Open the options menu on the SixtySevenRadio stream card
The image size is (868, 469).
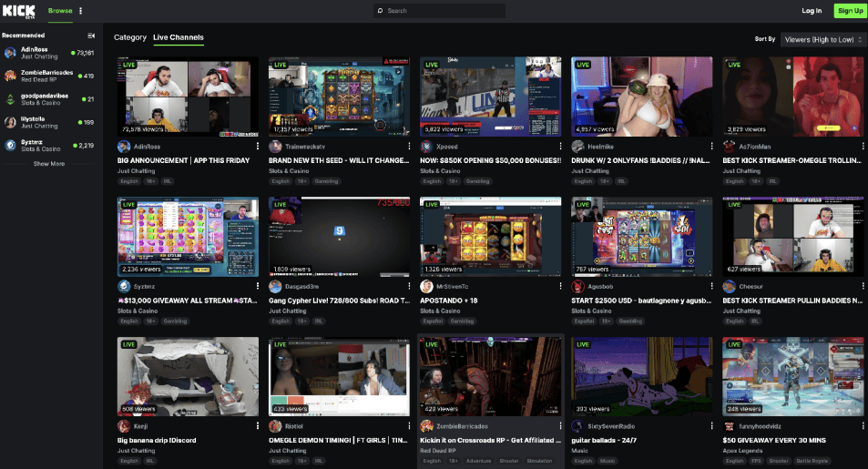click(x=711, y=426)
